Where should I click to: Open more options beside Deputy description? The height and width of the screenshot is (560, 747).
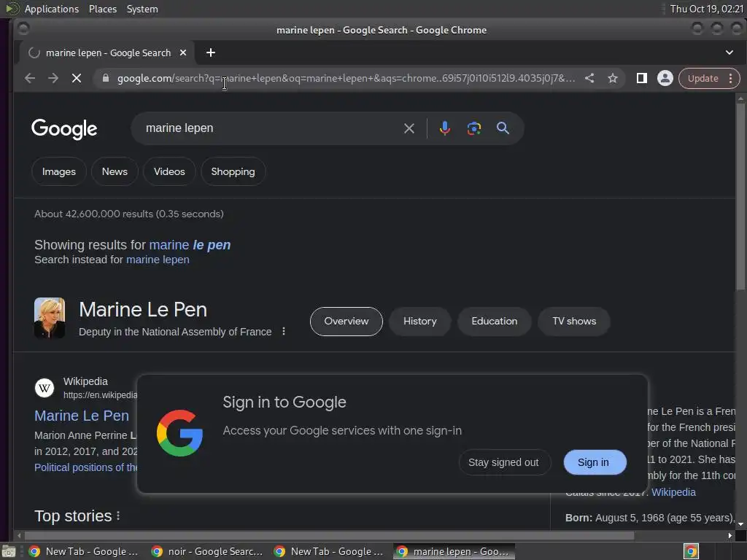pyautogui.click(x=284, y=331)
